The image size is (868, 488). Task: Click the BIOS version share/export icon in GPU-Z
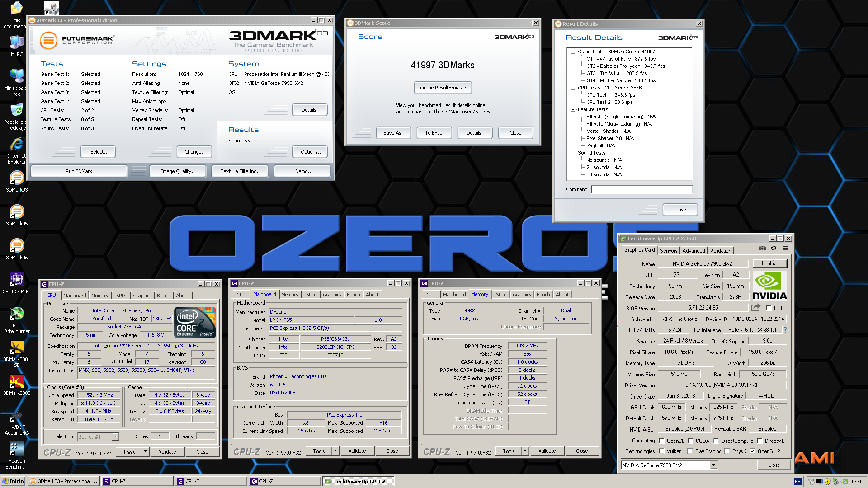(x=755, y=308)
